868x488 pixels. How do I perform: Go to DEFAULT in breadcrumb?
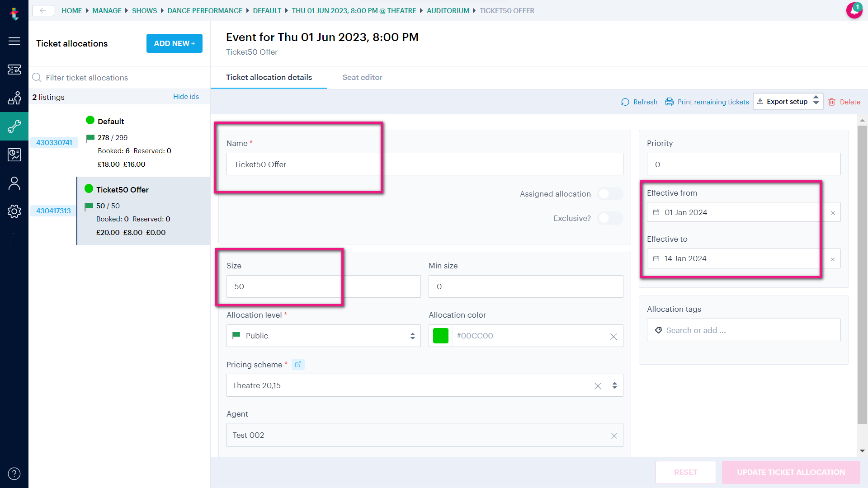267,10
